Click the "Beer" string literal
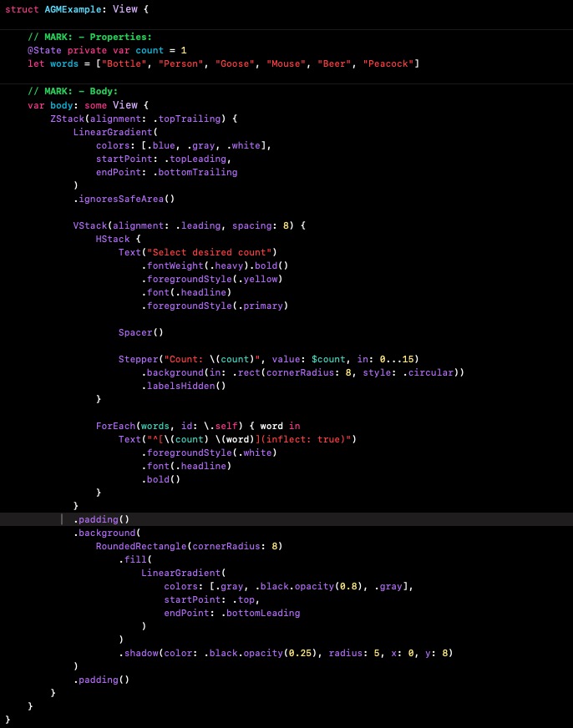The width and height of the screenshot is (573, 728). (x=334, y=63)
